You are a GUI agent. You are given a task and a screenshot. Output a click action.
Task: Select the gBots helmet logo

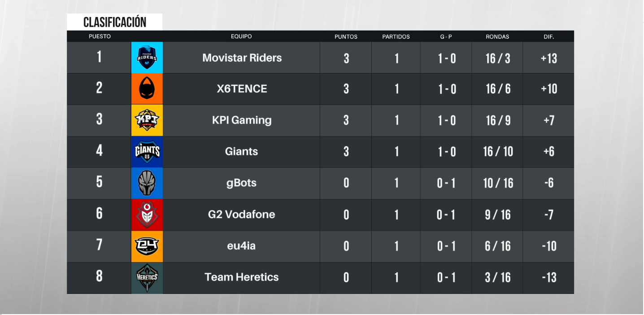coord(147,183)
